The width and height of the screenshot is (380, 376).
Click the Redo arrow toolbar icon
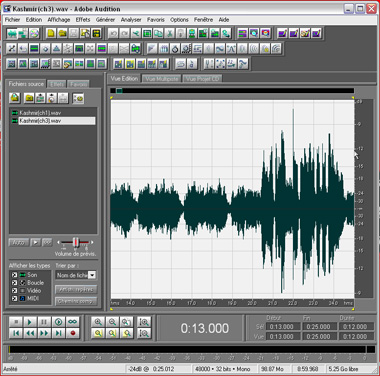(x=125, y=33)
